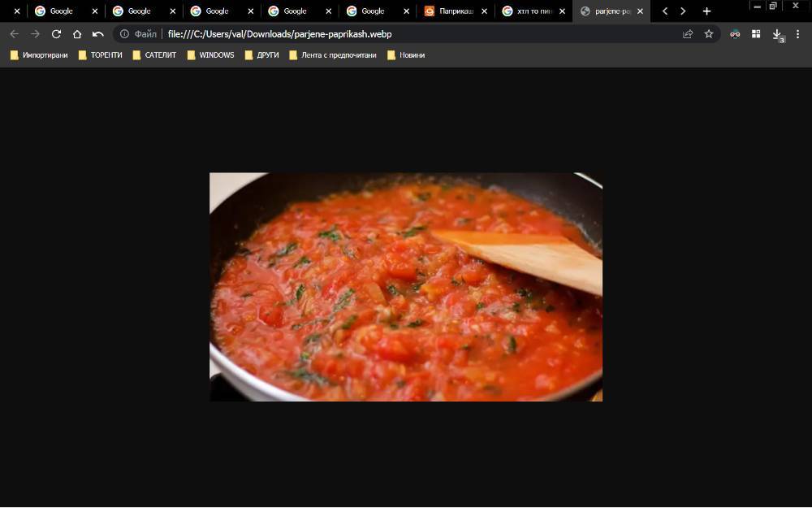
Task: Open the Лента с предпочитани folder
Action: pos(333,55)
